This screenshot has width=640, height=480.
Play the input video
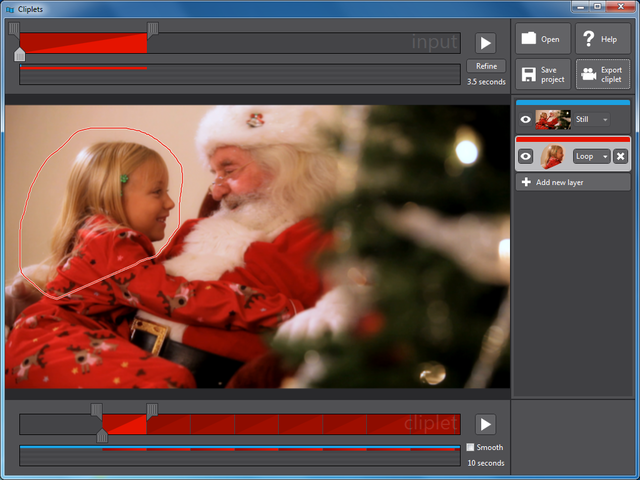tap(485, 43)
